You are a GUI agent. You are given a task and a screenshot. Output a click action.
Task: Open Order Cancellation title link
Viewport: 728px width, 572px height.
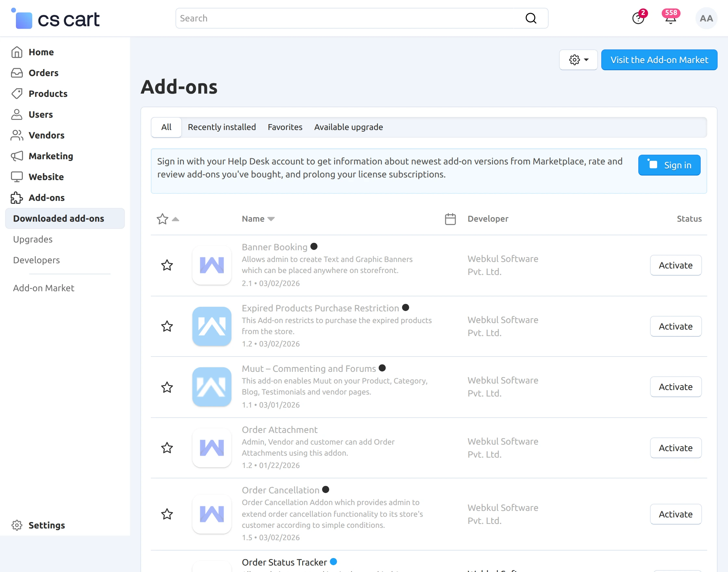point(280,490)
